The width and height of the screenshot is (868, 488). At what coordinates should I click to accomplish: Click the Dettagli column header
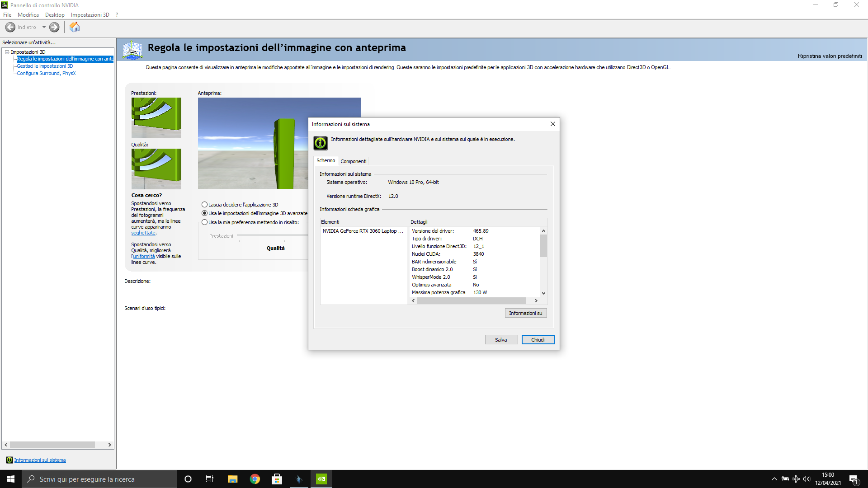coord(478,222)
